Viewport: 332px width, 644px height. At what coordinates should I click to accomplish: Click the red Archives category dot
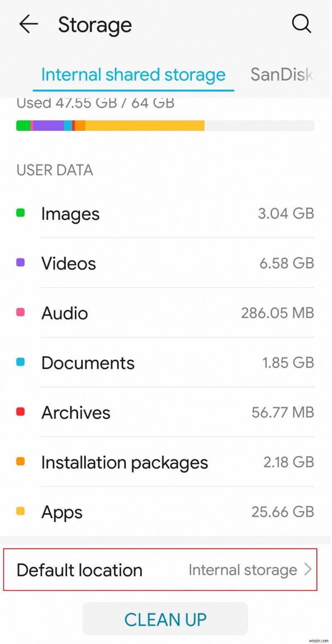point(21,412)
